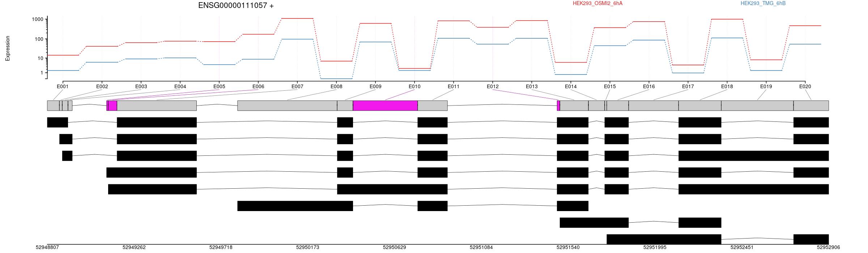Click the blue expression trough above E008
Image resolution: width=868 pixels, height=253 pixels.
[x=336, y=79]
